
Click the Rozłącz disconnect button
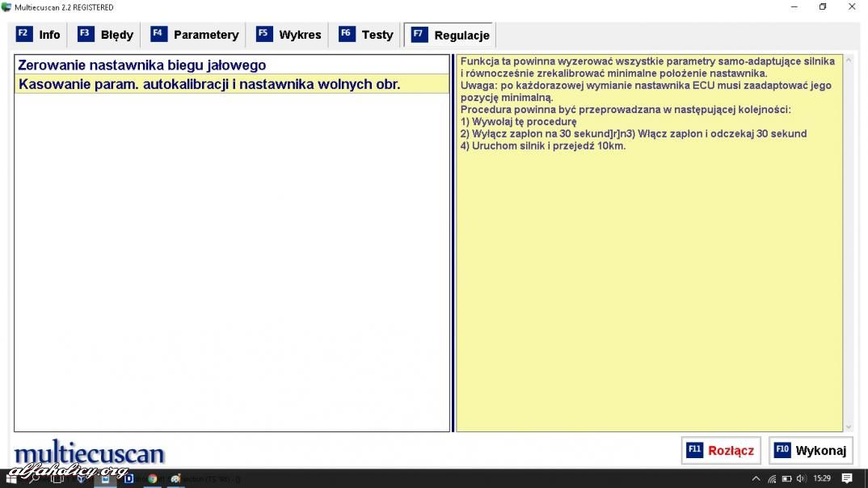[x=721, y=450]
